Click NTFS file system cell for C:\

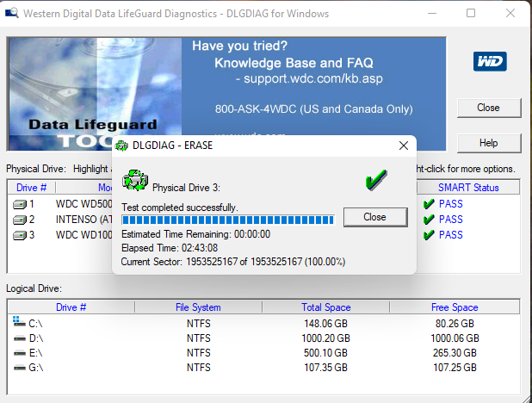199,324
